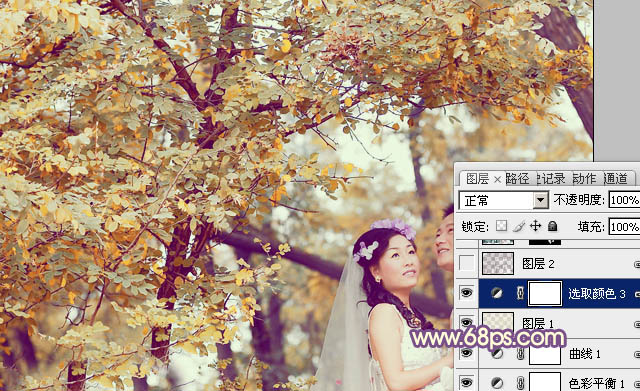Hide the 选取颜色 3 layer
The image size is (640, 391).
tap(467, 293)
